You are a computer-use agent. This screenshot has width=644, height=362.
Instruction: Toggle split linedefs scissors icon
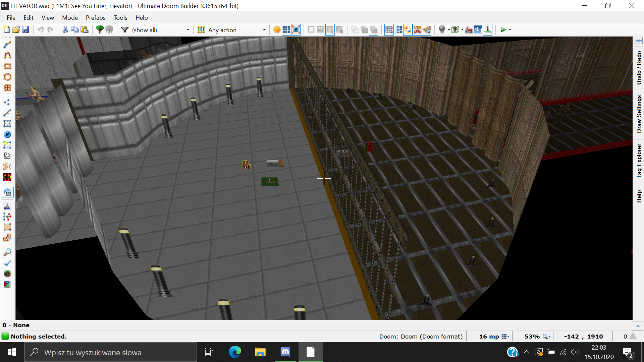[417, 30]
